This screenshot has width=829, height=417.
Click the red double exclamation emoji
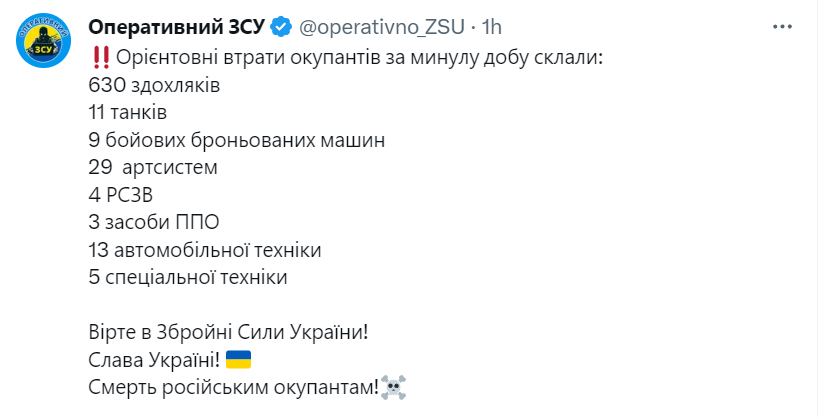[100, 57]
